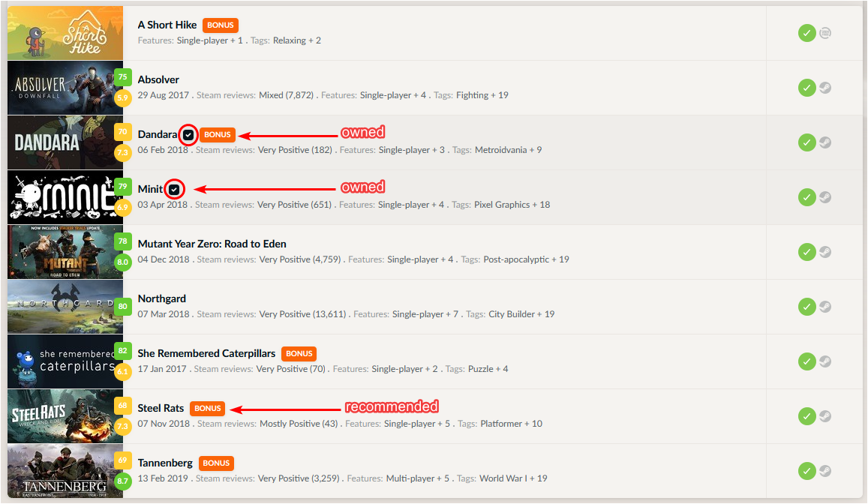The image size is (868, 504).
Task: Click the green checkmark in the Absolver row
Action: tap(806, 88)
